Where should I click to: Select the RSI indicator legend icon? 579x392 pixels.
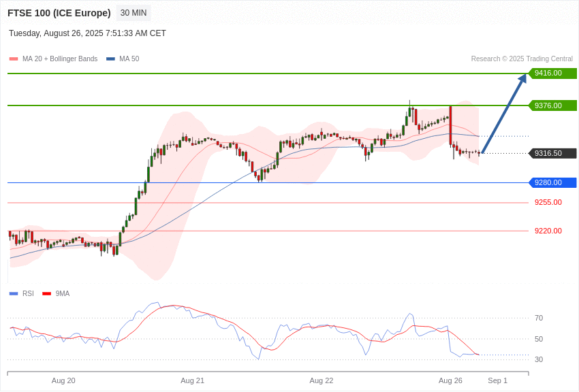[x=12, y=293]
